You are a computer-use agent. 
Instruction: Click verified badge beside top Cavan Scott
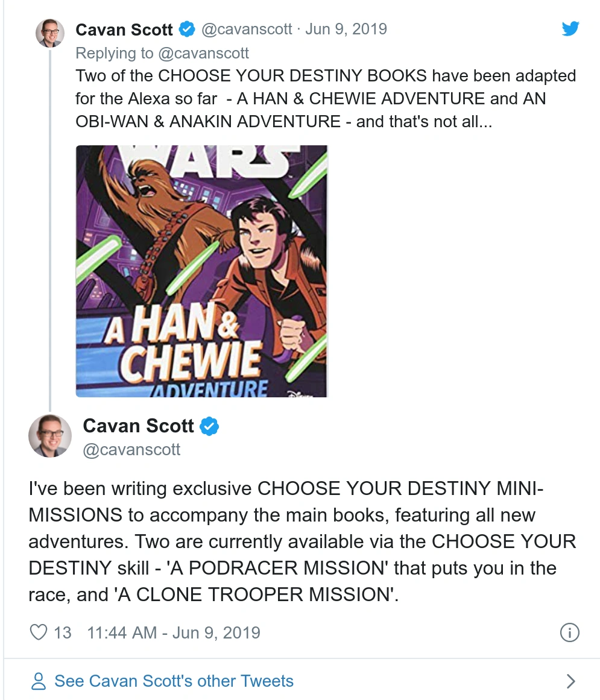(x=187, y=30)
